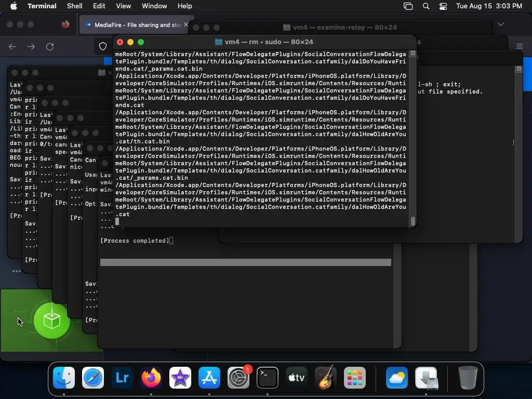Show the date and time panel
This screenshot has width=532, height=399.
pyautogui.click(x=489, y=6)
